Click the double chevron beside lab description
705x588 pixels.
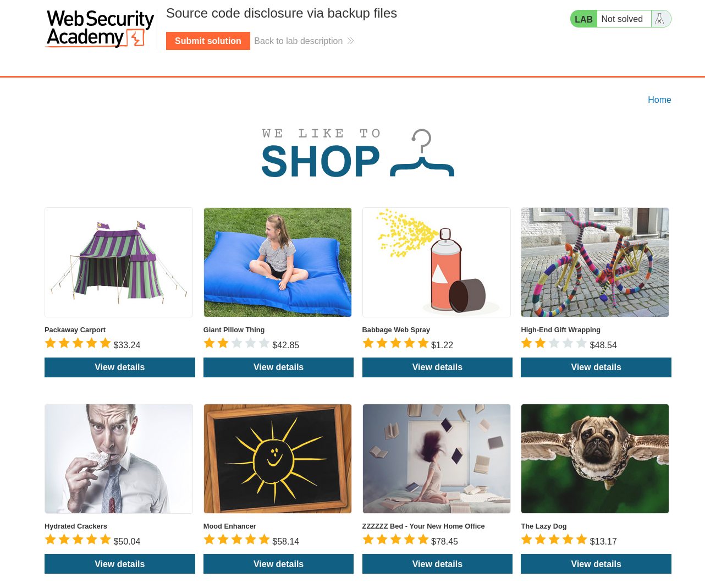point(350,41)
